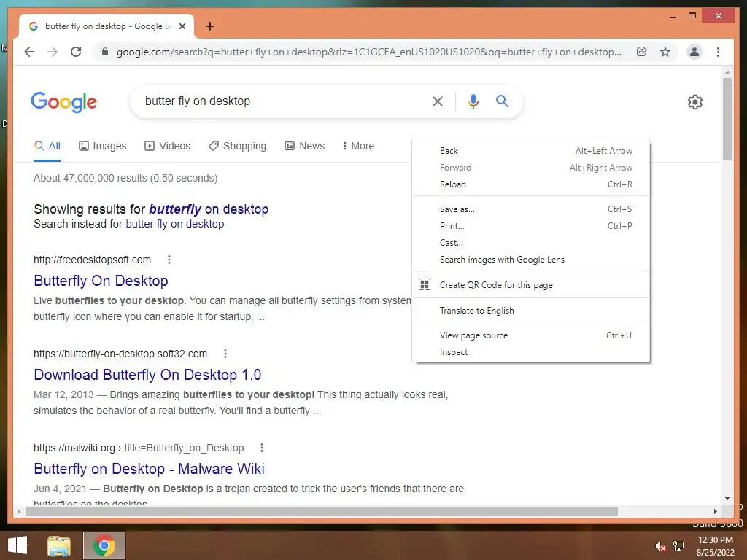Click 'Search instead for butter fly on desktop'
The height and width of the screenshot is (560, 747).
[175, 224]
